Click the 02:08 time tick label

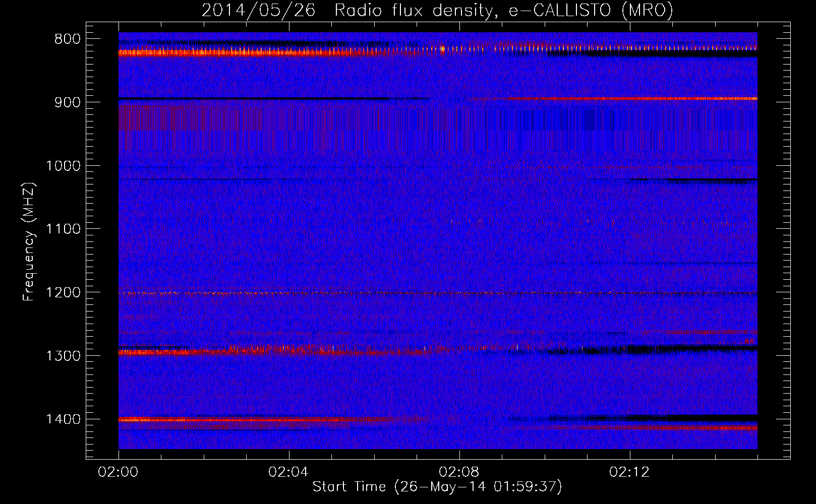point(459,472)
